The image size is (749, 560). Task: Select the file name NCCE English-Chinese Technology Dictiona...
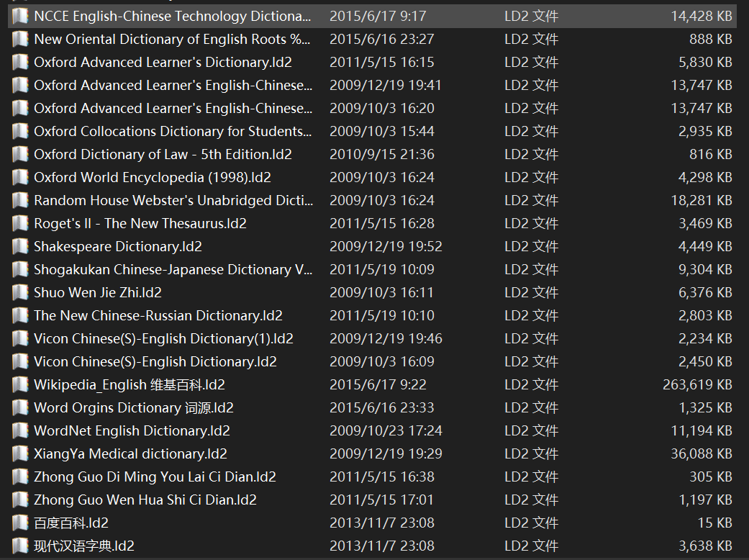pyautogui.click(x=173, y=17)
